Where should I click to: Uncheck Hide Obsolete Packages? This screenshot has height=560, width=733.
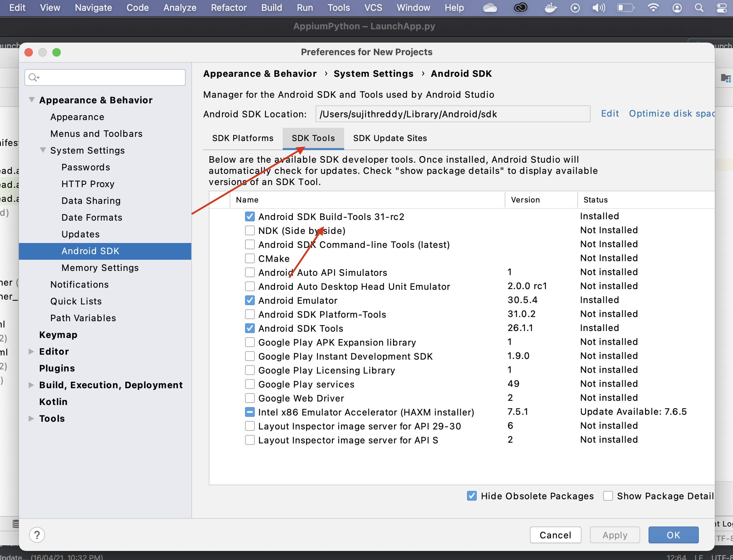472,496
